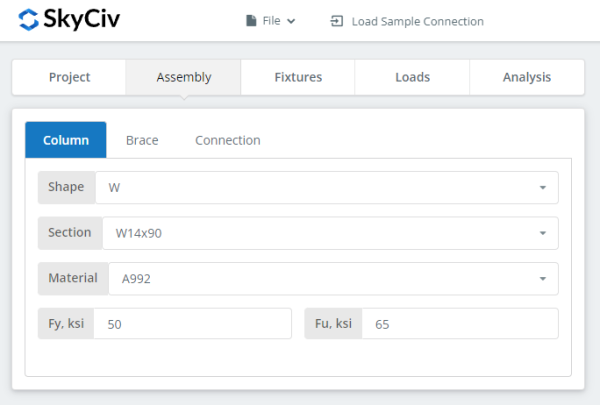Switch to the Project tab
The image size is (600, 405).
click(69, 77)
